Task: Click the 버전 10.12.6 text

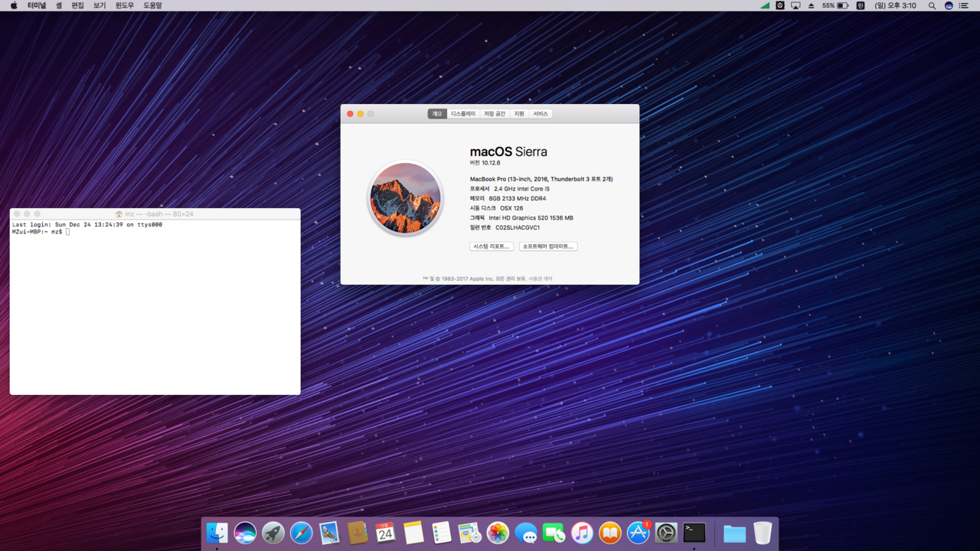Action: (x=485, y=163)
